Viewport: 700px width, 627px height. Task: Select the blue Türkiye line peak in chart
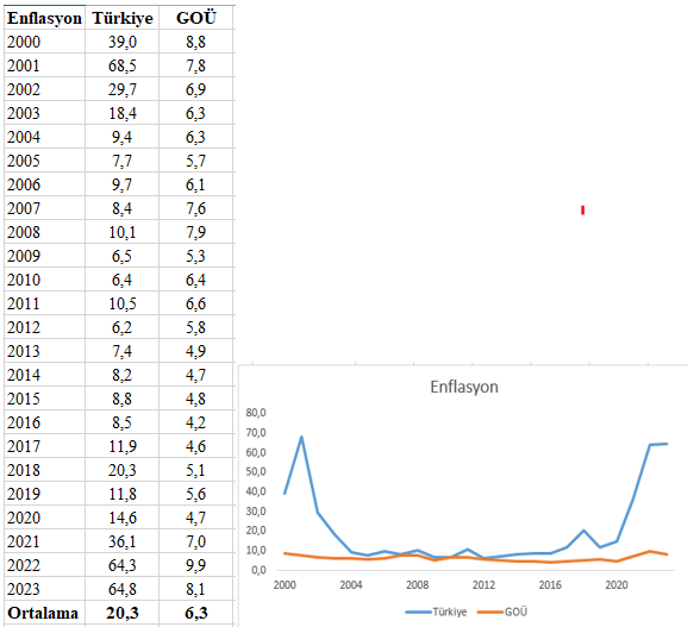click(301, 437)
